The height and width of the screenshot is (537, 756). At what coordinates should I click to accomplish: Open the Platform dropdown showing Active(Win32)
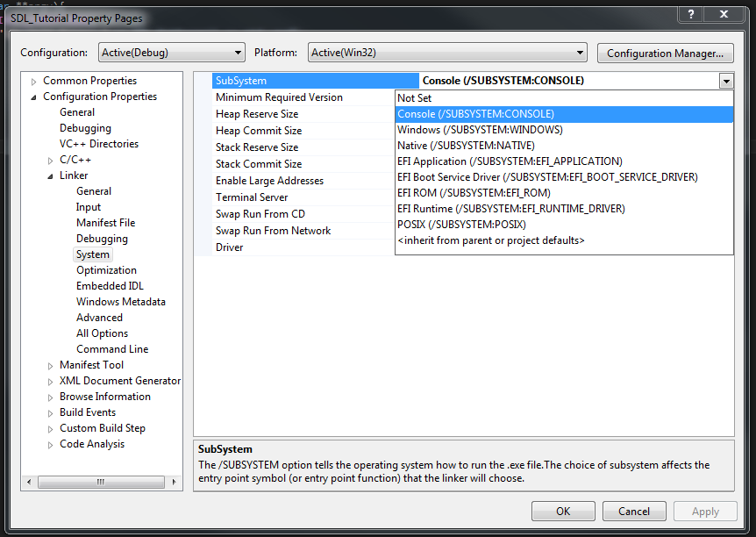click(581, 53)
